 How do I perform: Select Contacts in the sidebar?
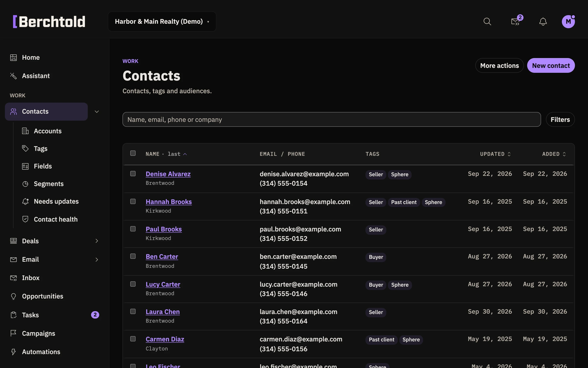click(46, 111)
